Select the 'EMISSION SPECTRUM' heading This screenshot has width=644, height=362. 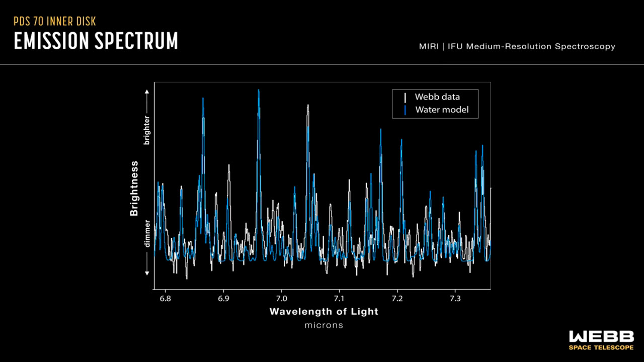(96, 41)
